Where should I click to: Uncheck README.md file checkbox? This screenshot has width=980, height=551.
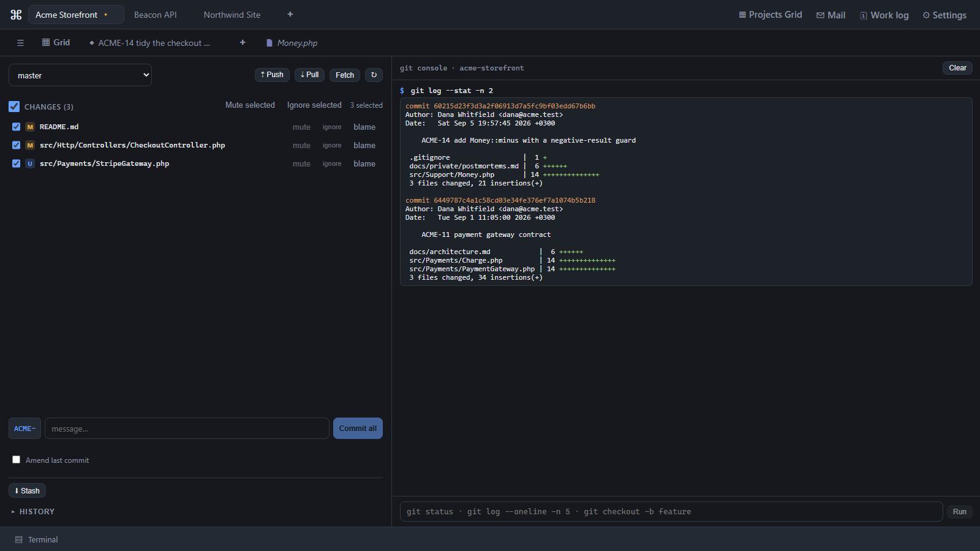[x=16, y=127]
